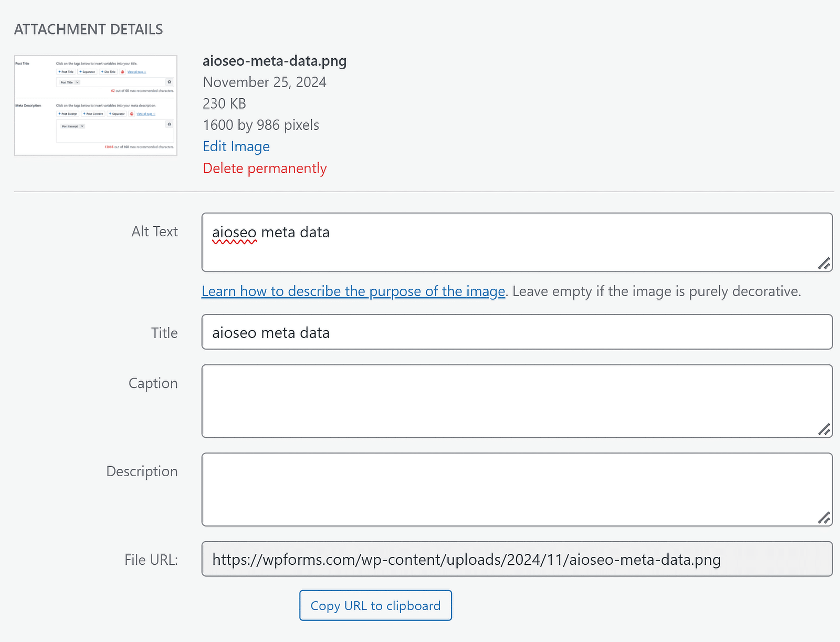Insert the '+ Post Excerpt' variable tag
This screenshot has height=642, width=840.
click(67, 114)
